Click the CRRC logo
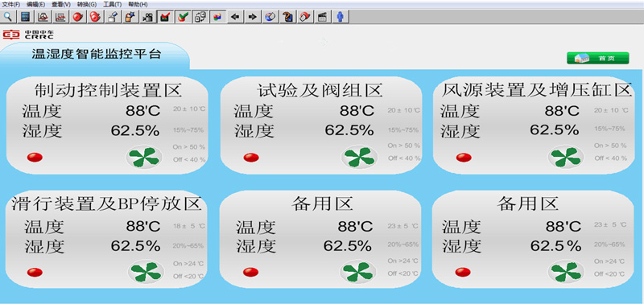 coord(28,35)
